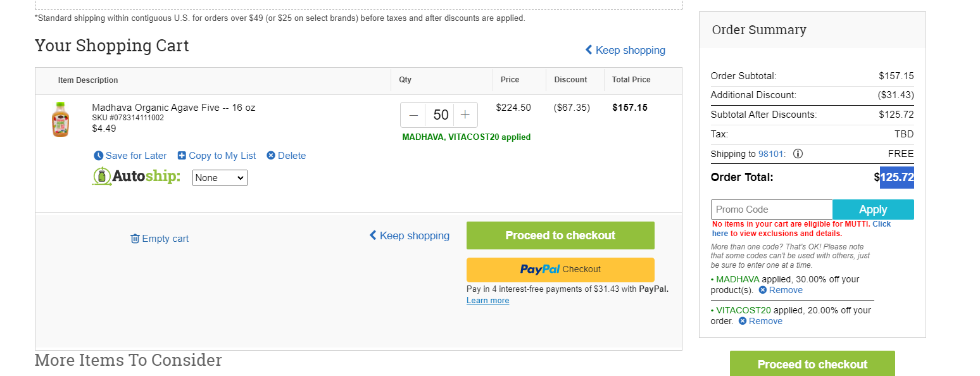
Task: Increase quantity with the plus button
Action: [x=465, y=115]
